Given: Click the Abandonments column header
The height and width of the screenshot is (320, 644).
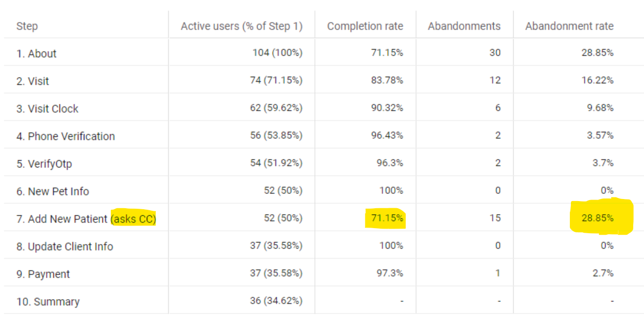Looking at the screenshot, I should [x=464, y=26].
